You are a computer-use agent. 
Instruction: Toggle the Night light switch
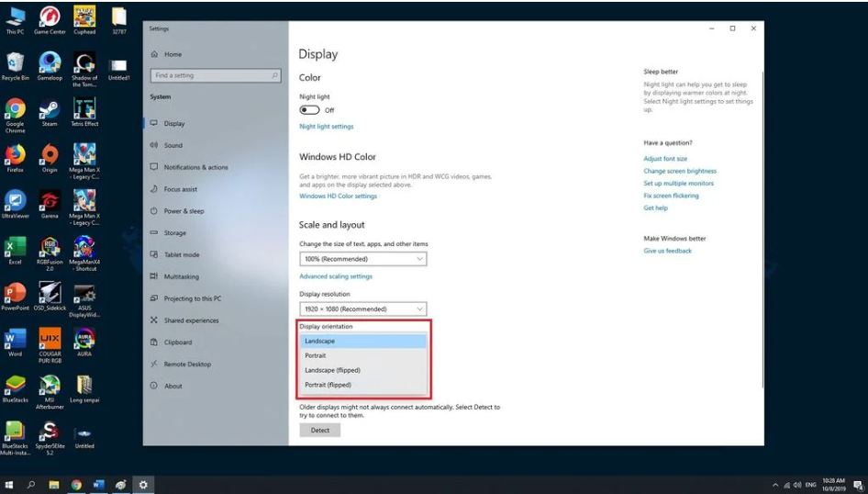click(309, 110)
